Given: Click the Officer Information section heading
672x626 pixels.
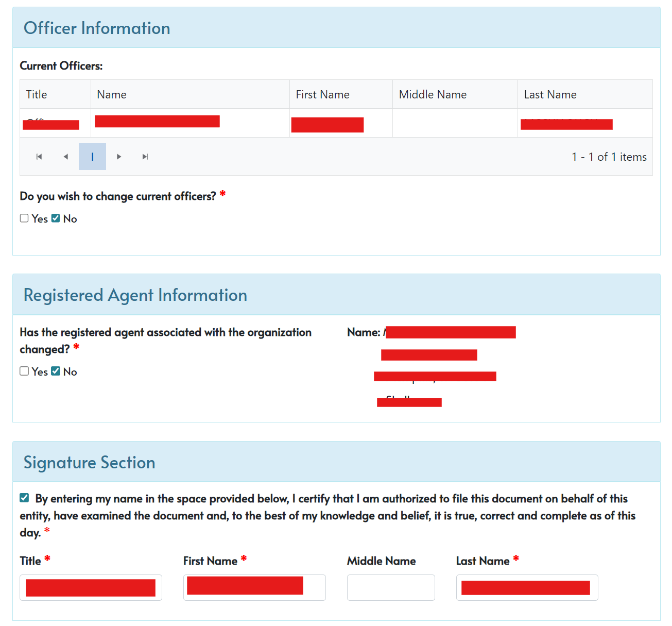Looking at the screenshot, I should pos(97,28).
